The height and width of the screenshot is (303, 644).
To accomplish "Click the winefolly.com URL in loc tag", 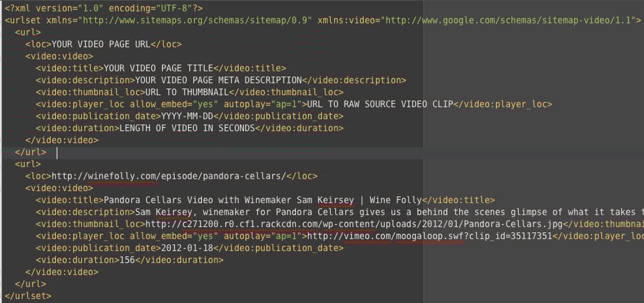I will (169, 176).
